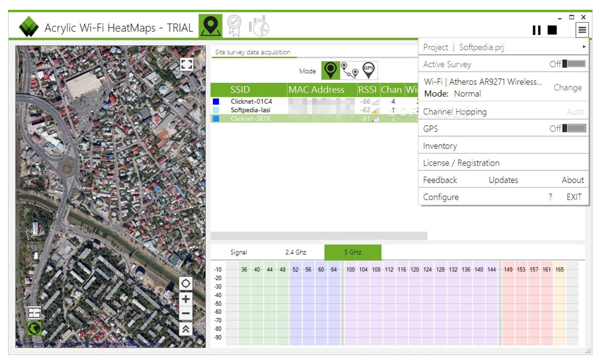The height and width of the screenshot is (364, 602).
Task: Open the Inventory menu entry
Action: click(503, 146)
